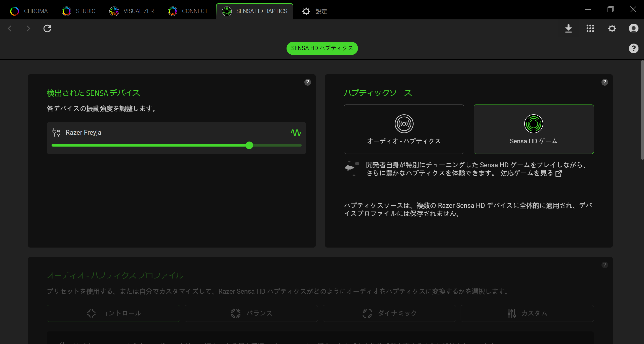The width and height of the screenshot is (644, 344).
Task: Click the 各デバイスの振動強度を調整します。 description
Action: coord(102,109)
